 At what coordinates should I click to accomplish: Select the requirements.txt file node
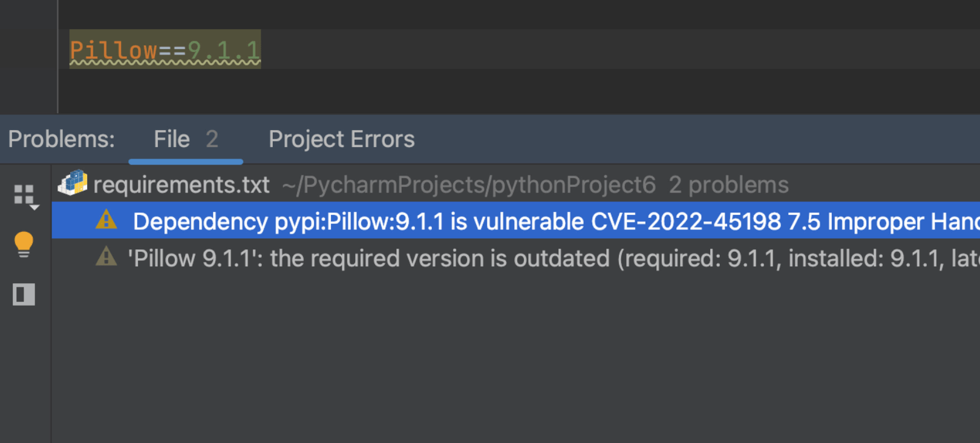click(181, 185)
